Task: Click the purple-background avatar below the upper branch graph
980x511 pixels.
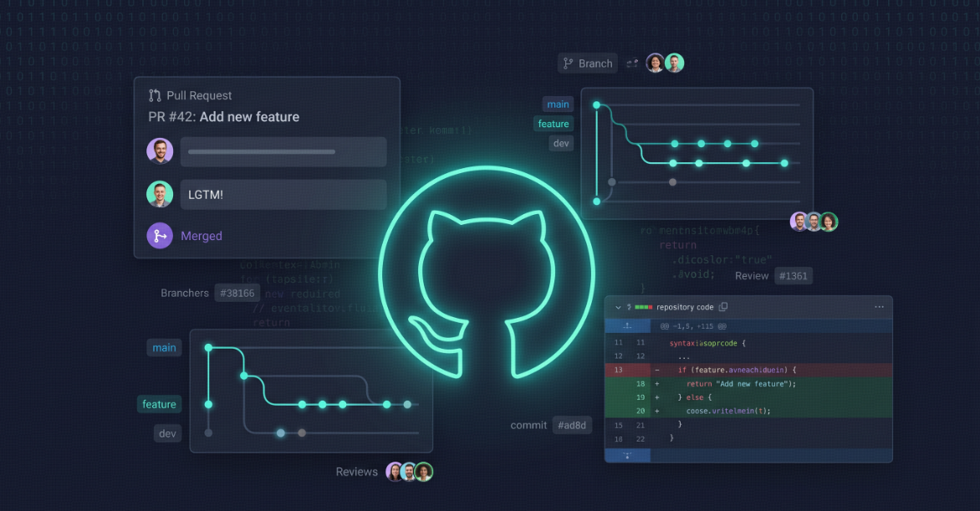Action: (799, 222)
